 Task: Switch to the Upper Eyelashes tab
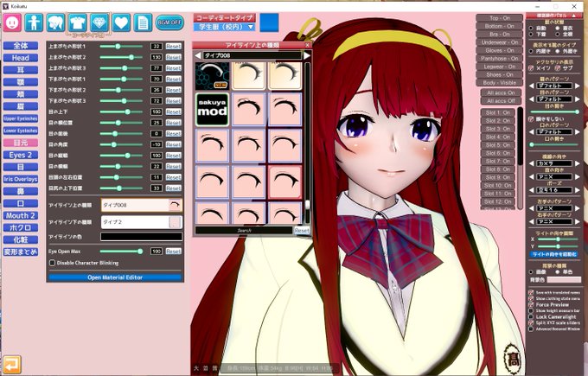[x=21, y=118]
